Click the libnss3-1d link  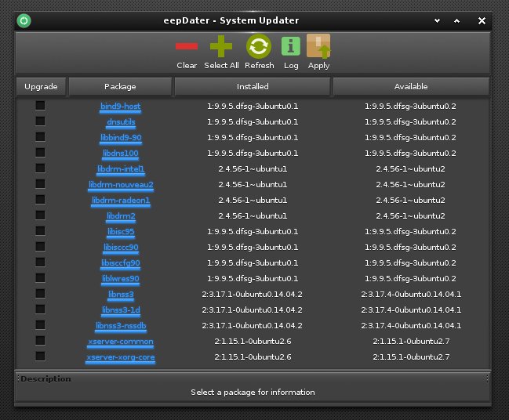coord(121,310)
